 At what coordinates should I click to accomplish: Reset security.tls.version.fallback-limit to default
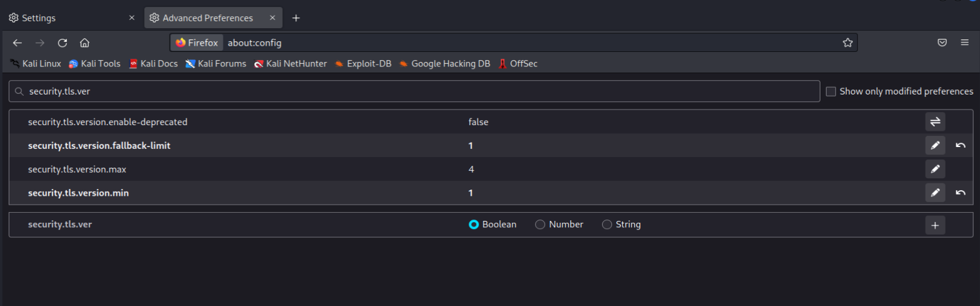961,146
